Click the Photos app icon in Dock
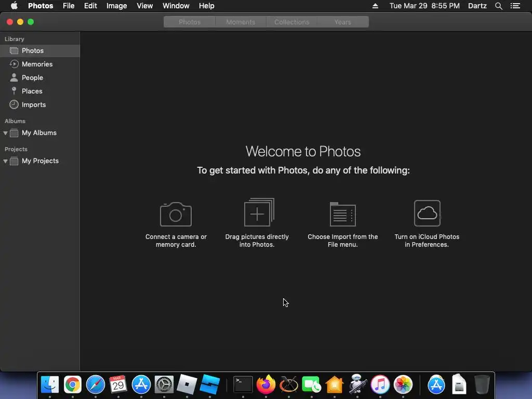 (403, 384)
